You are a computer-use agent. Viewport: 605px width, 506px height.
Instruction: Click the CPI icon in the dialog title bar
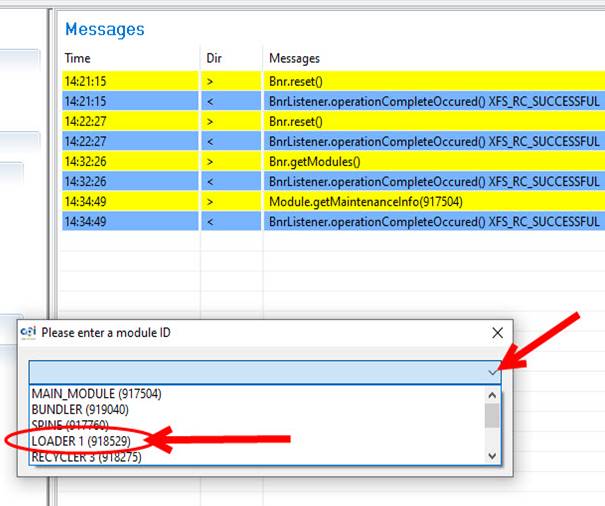[29, 333]
